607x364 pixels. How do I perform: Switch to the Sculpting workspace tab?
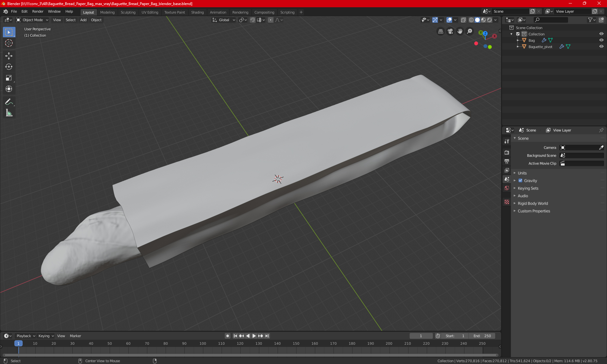tap(128, 12)
